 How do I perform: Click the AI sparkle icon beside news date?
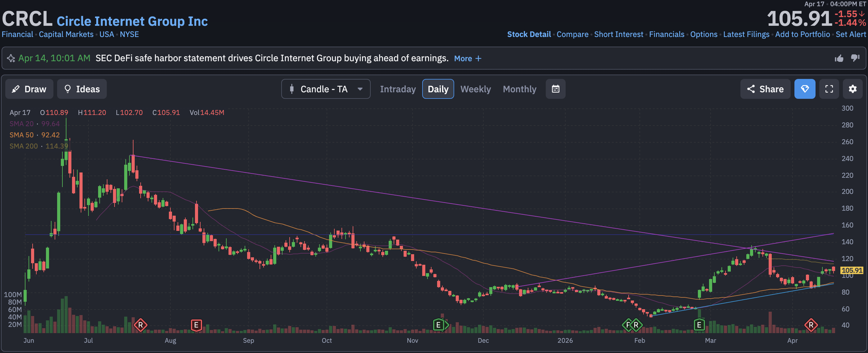click(11, 58)
